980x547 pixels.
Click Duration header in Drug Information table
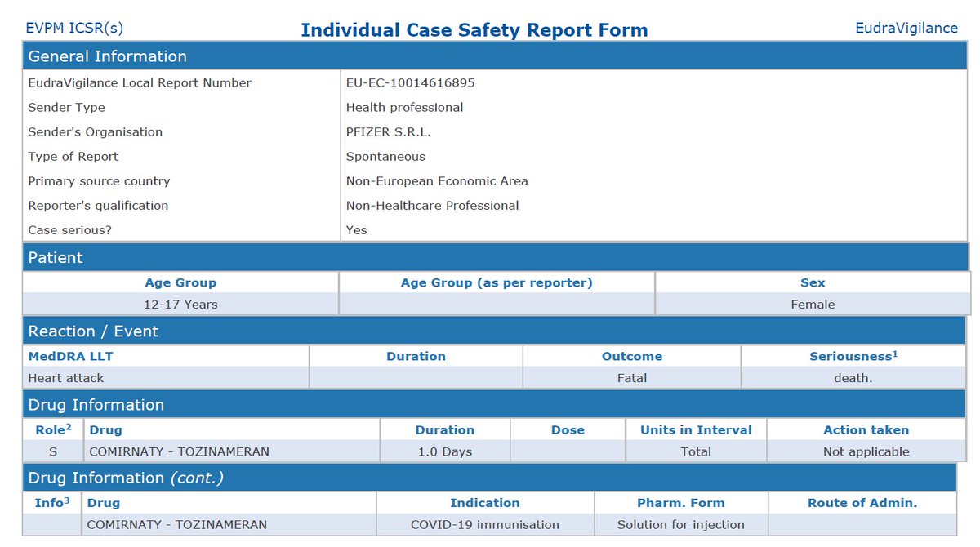click(x=444, y=429)
